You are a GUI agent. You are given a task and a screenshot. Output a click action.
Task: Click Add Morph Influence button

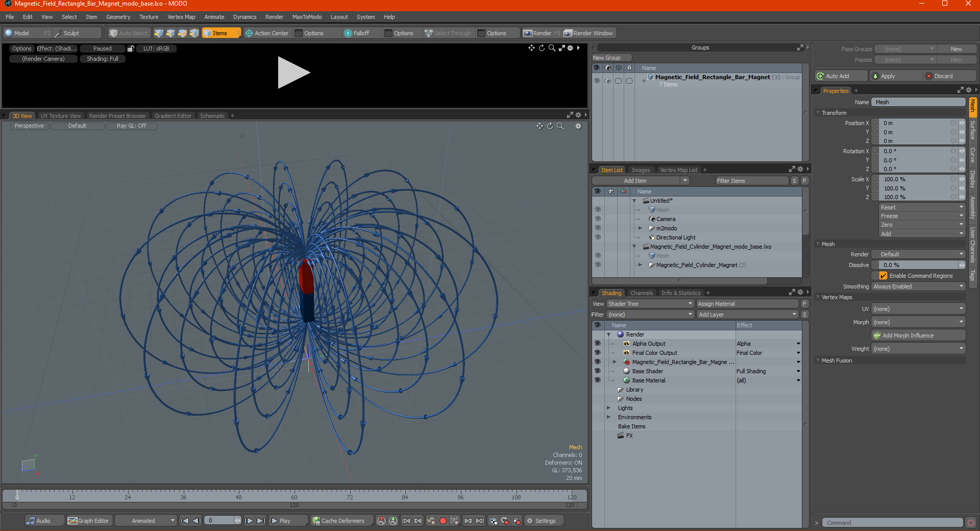918,335
